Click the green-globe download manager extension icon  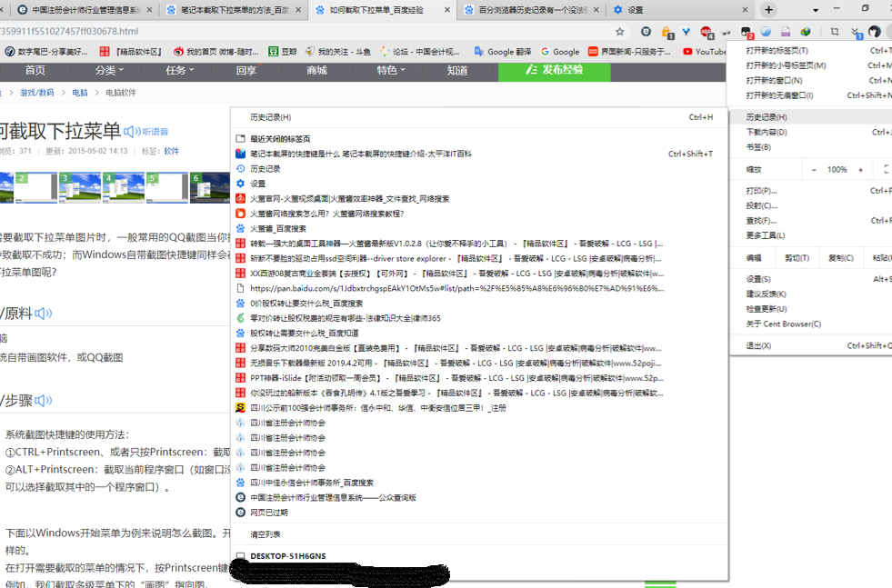[806, 32]
